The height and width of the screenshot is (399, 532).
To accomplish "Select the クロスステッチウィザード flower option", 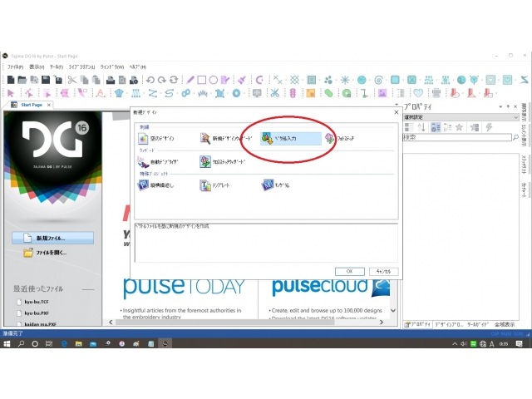I will click(x=222, y=162).
